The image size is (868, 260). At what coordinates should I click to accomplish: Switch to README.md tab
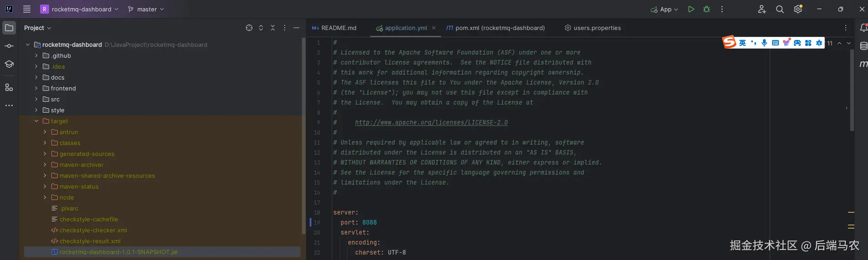pyautogui.click(x=335, y=28)
